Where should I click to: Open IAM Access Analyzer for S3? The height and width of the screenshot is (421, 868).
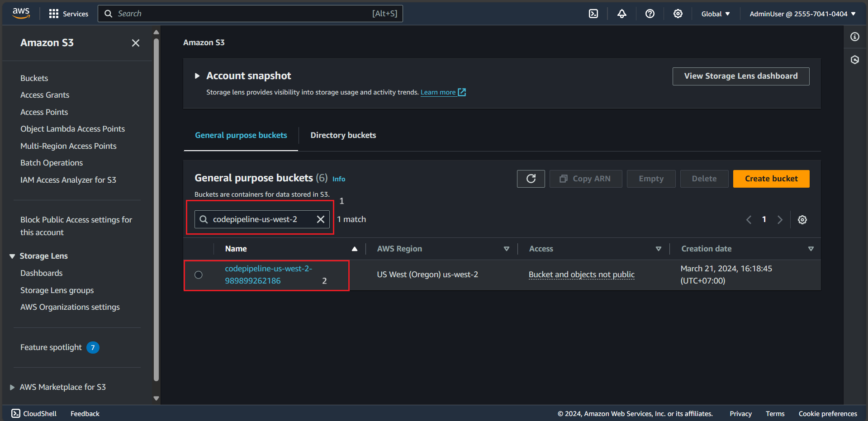pos(68,180)
